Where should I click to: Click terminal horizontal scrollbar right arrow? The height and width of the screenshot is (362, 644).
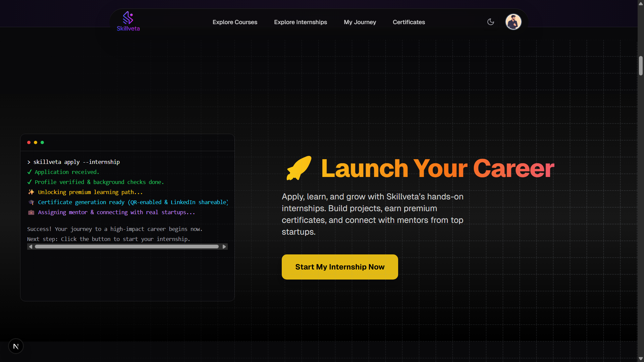pos(224,247)
